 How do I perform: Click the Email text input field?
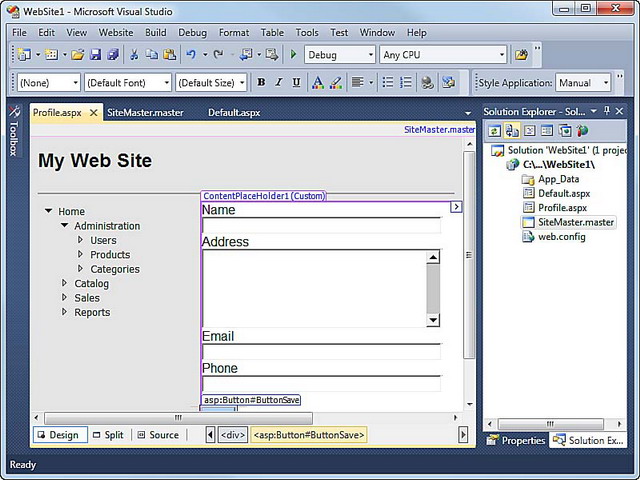(322, 352)
